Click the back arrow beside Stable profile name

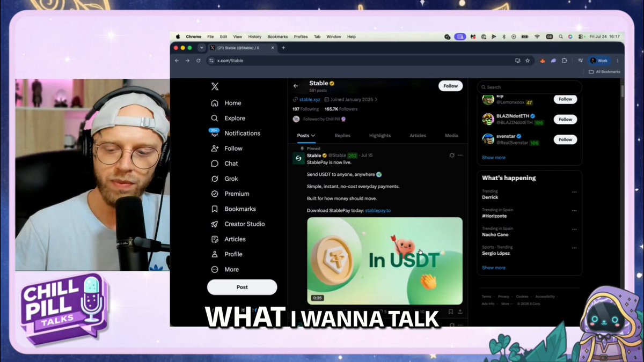[x=296, y=86]
